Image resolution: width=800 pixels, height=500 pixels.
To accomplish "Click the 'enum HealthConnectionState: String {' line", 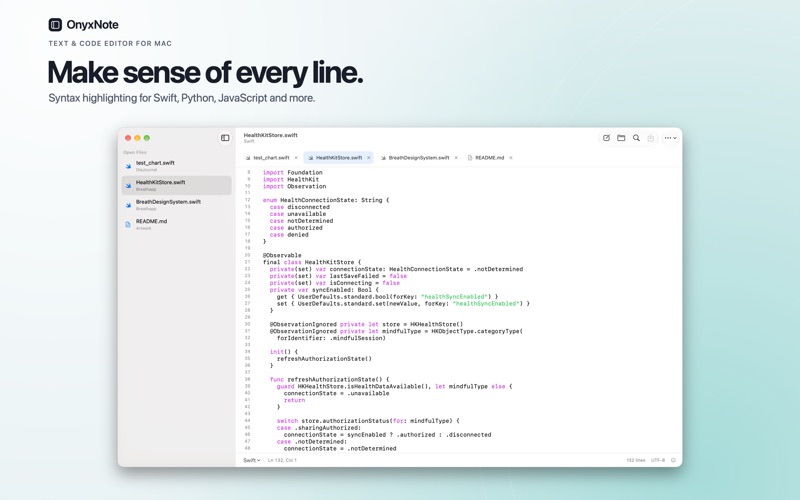I will [326, 200].
